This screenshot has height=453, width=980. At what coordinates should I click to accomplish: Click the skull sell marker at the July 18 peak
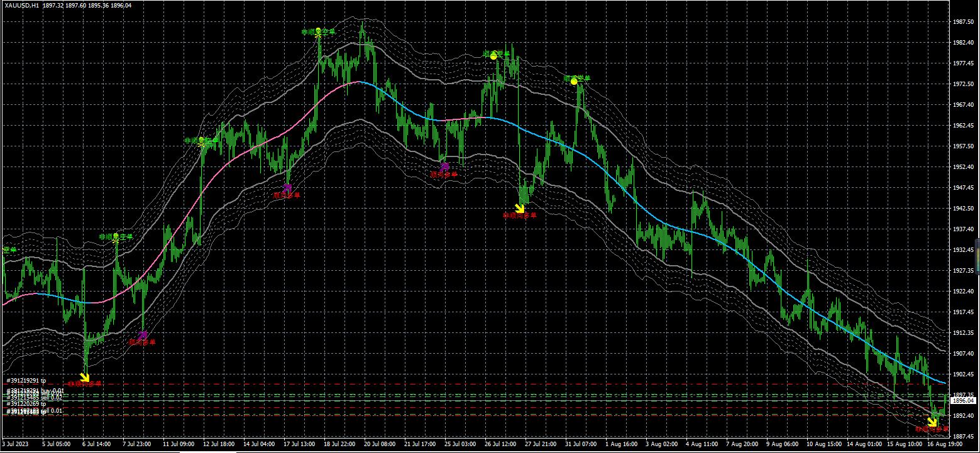318,31
